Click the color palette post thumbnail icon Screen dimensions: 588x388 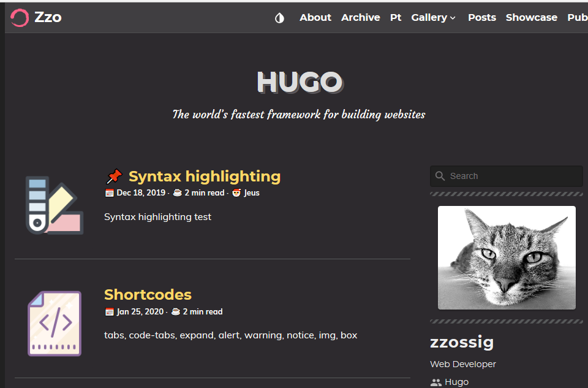(x=54, y=205)
